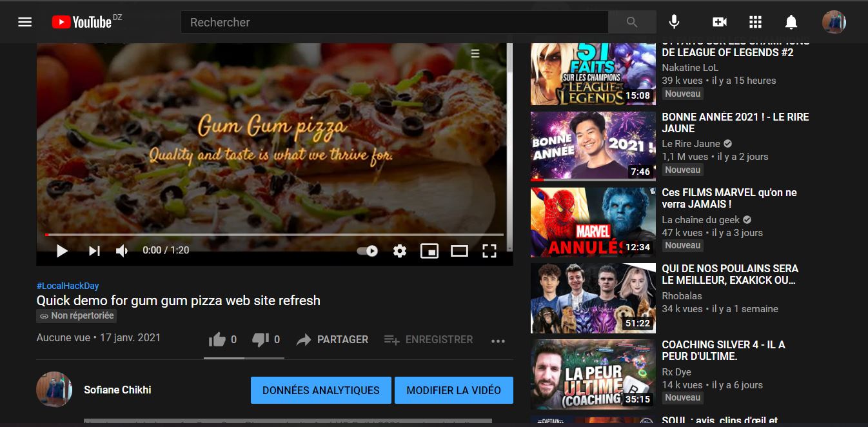Expand the player's overflow list icon

[475, 53]
